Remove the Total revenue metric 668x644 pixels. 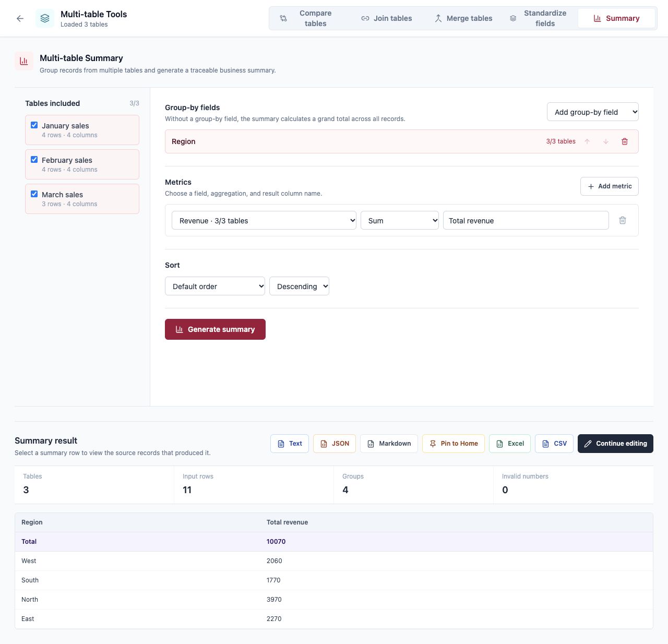pyautogui.click(x=623, y=220)
